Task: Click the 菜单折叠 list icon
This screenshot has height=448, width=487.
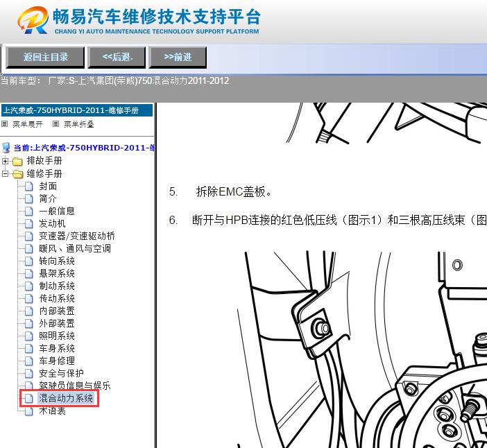Action: 55,124
